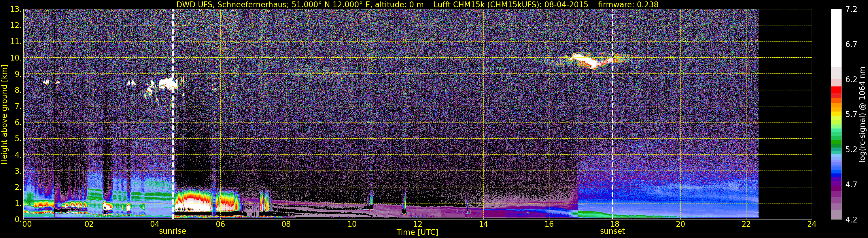The height and width of the screenshot is (238, 868).
Task: Click the time tick label '02'
Action: pos(89,224)
